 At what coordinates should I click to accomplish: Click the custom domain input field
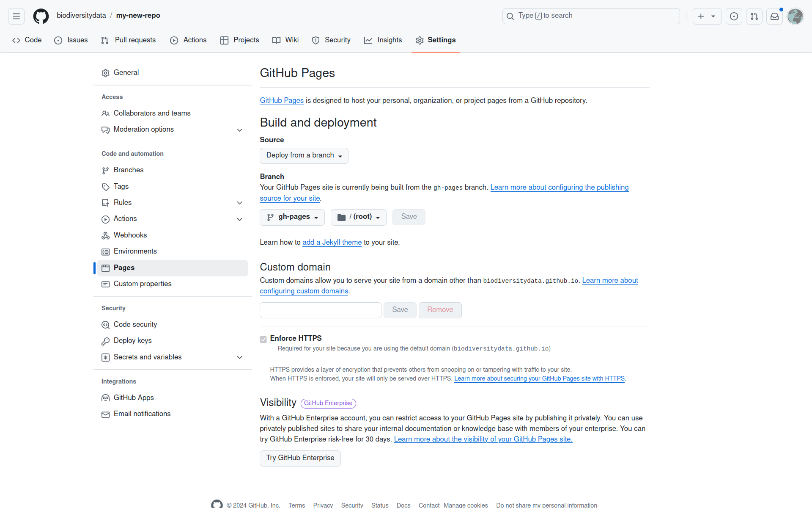point(320,310)
